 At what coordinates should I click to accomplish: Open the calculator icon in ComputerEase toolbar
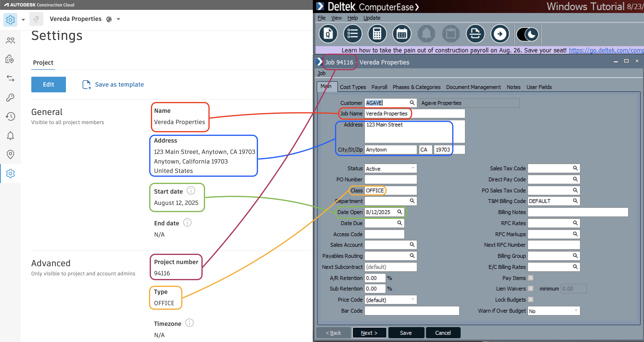pyautogui.click(x=377, y=34)
